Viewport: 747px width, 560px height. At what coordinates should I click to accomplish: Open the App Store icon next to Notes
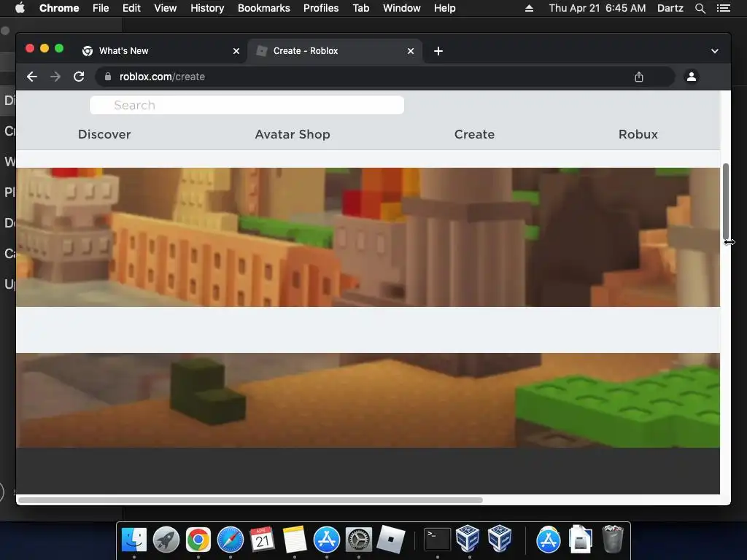326,540
